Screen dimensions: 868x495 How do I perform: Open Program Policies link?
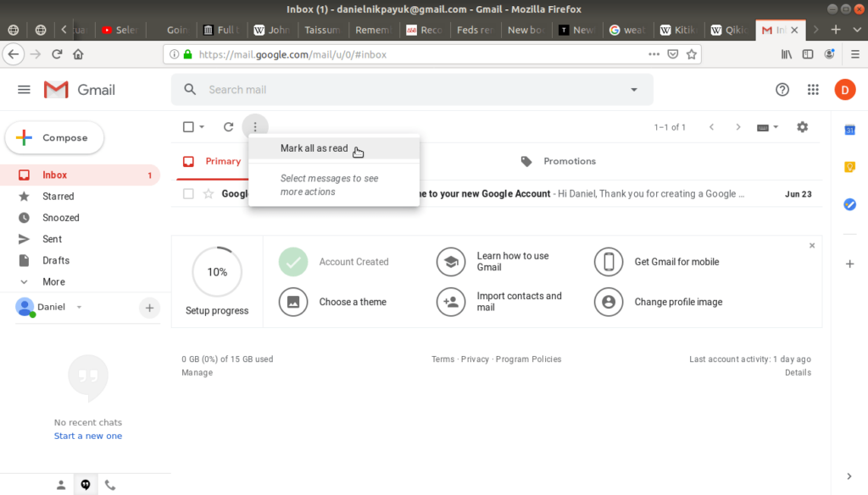529,359
